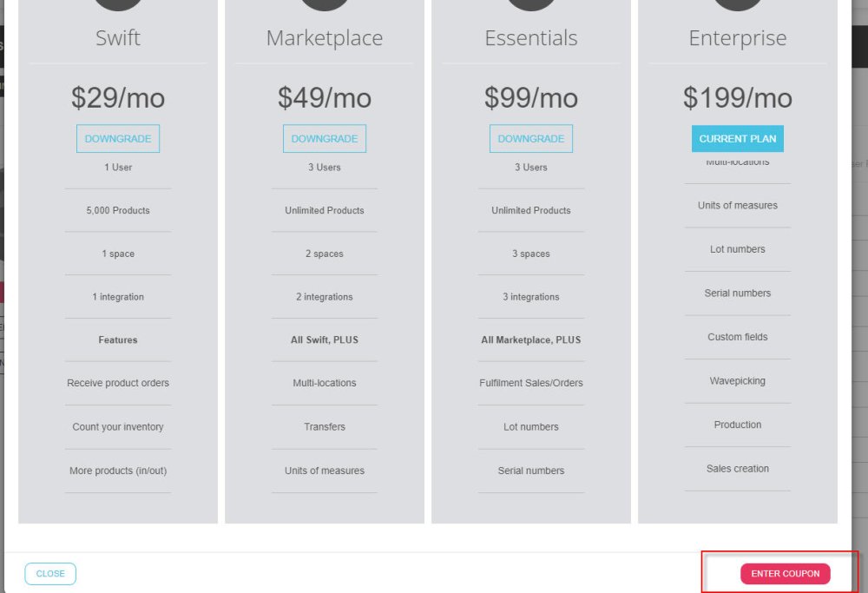Image resolution: width=868 pixels, height=593 pixels.
Task: Select the Transfers feature in Marketplace
Action: point(325,427)
